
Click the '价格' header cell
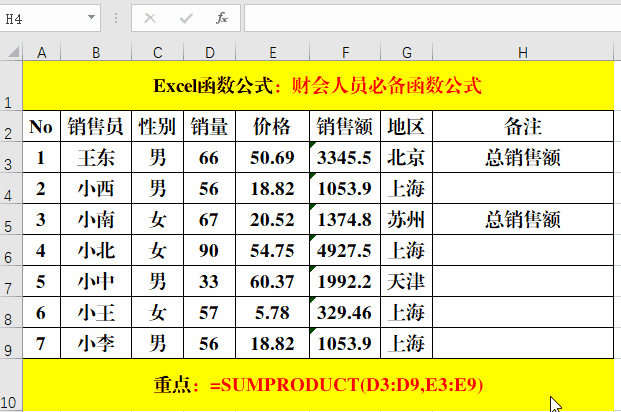coord(272,126)
